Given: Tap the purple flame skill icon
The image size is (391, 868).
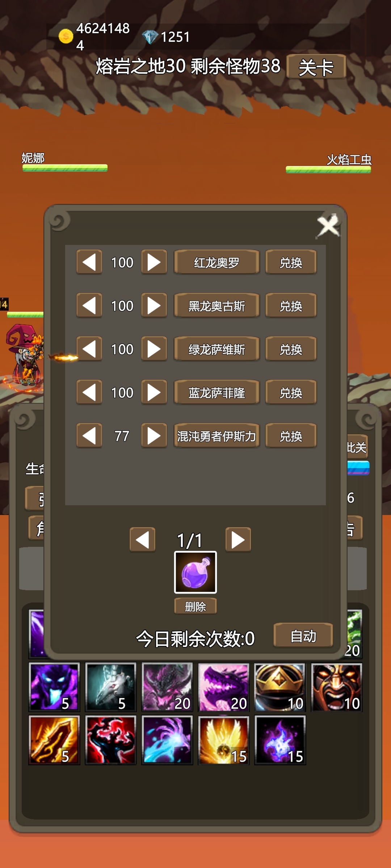Looking at the screenshot, I should 280,740.
